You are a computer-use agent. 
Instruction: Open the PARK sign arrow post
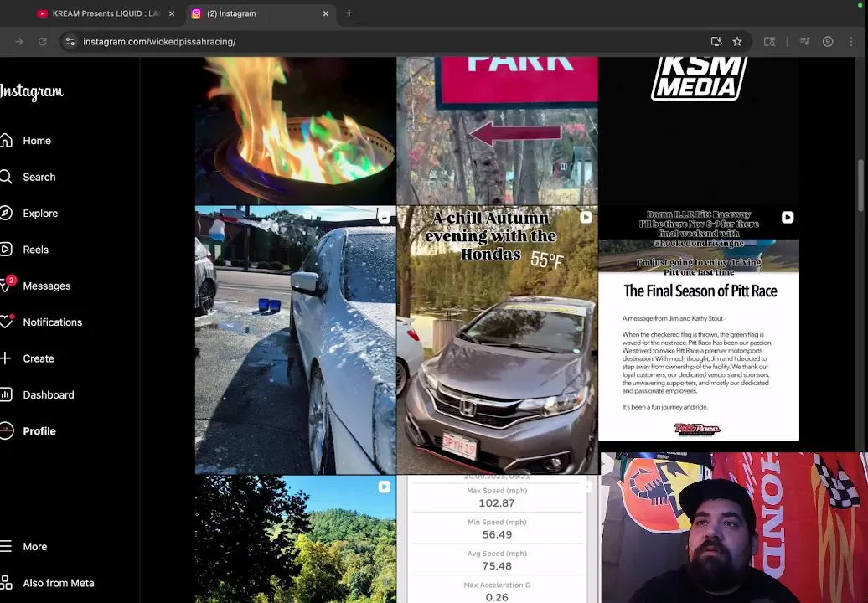497,131
